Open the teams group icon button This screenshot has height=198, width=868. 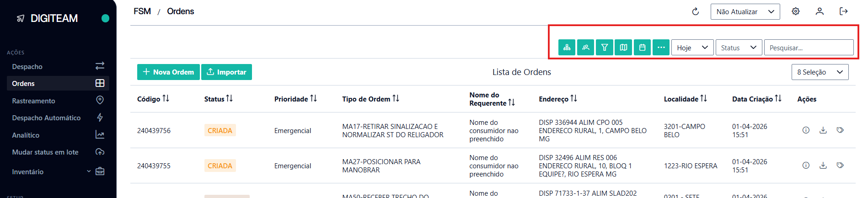coord(585,48)
